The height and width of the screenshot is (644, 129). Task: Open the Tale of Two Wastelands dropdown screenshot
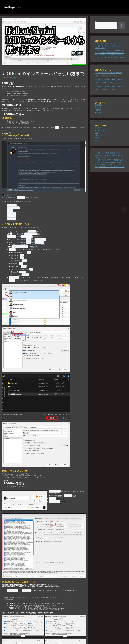click(36, 305)
